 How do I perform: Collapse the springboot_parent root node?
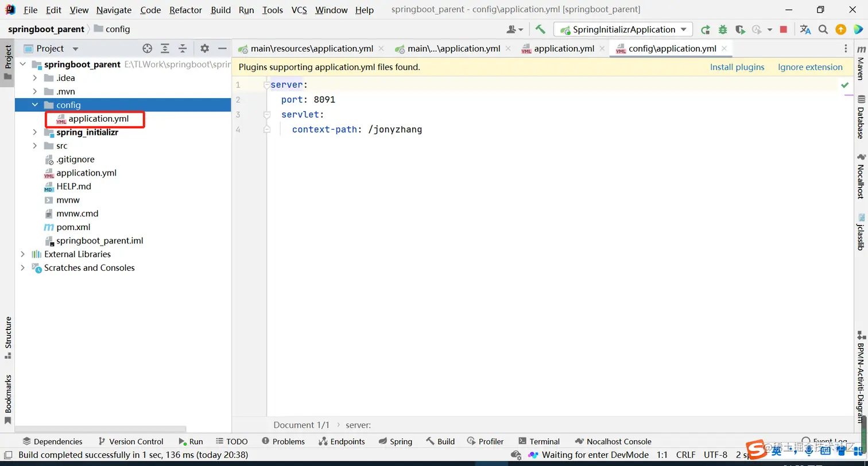coord(23,64)
